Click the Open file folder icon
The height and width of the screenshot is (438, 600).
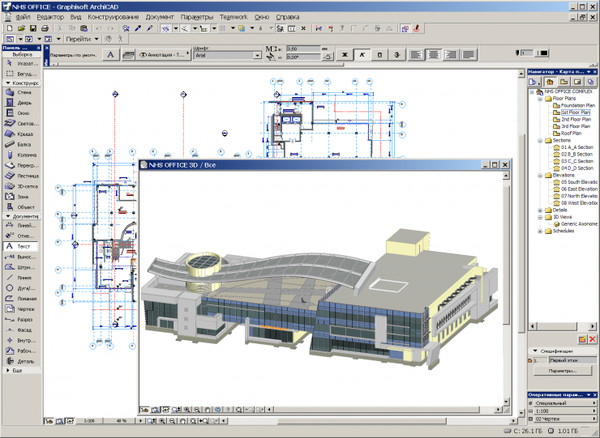tap(21, 28)
